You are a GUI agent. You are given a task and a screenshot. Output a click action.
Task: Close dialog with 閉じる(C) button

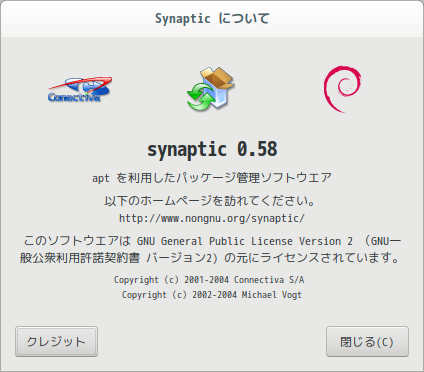coord(367,342)
